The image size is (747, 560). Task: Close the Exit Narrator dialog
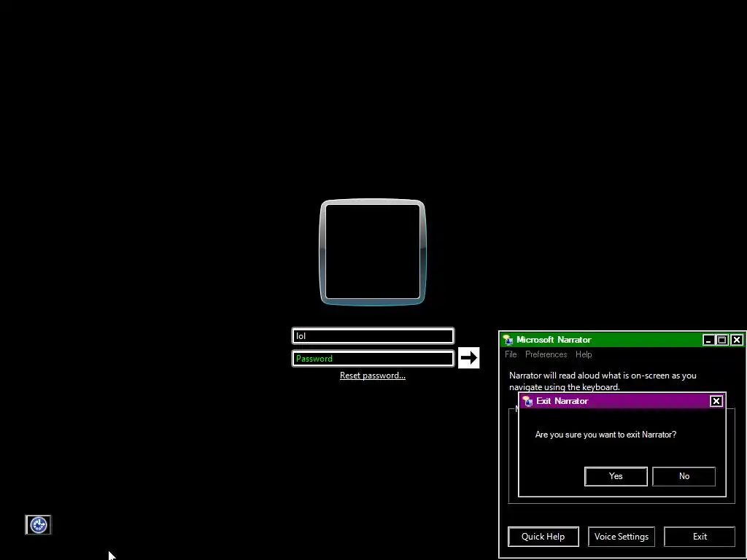coord(716,402)
